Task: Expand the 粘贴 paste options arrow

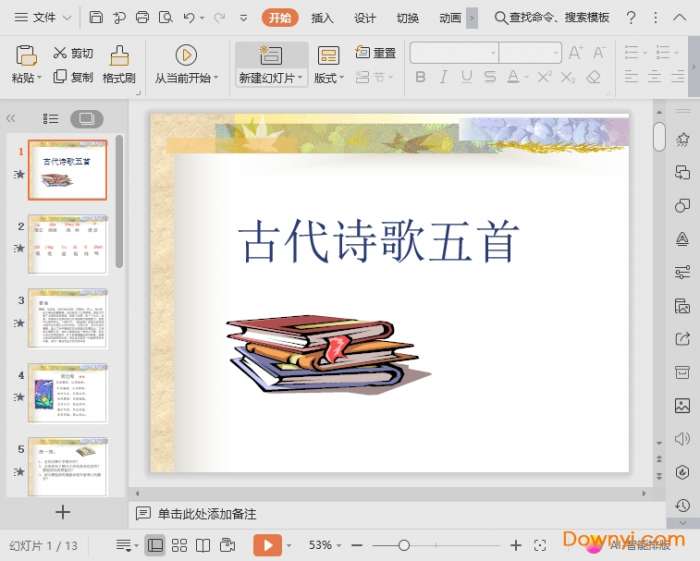Action: pos(39,78)
